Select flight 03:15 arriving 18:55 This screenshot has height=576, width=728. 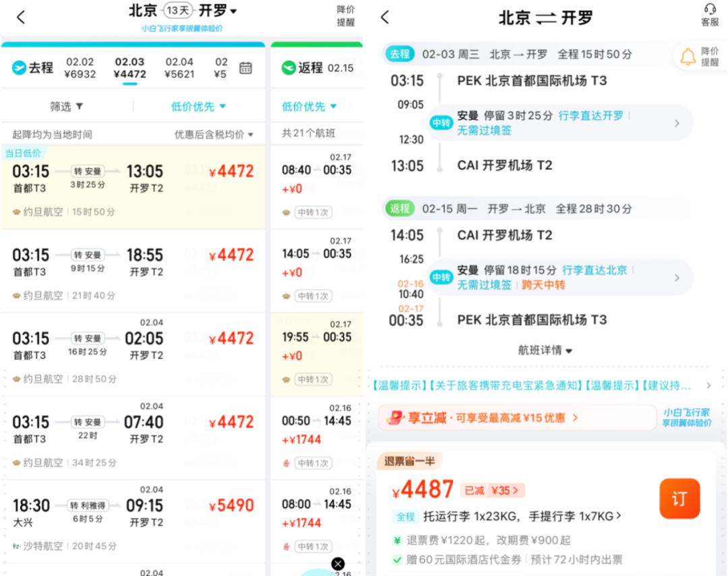(133, 271)
